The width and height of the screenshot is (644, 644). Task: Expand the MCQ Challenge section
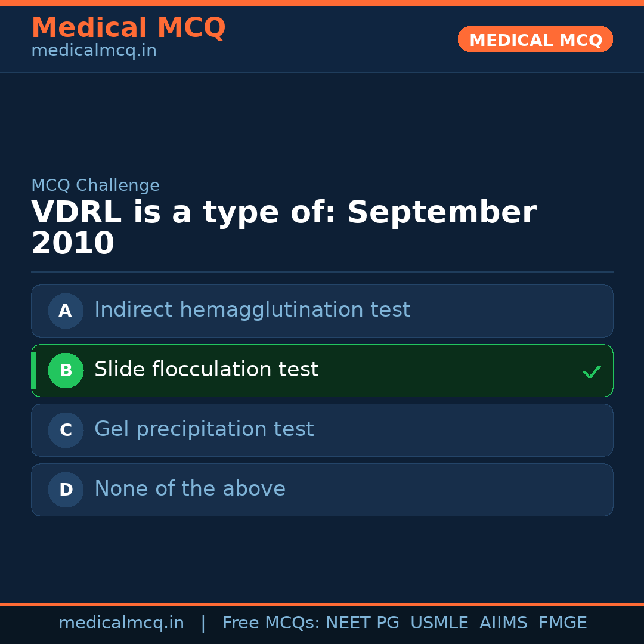[95, 185]
